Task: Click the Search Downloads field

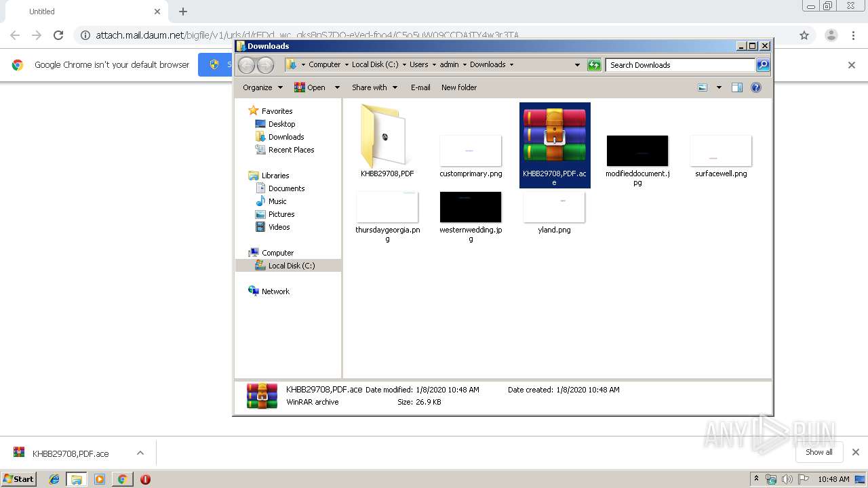Action: point(680,65)
